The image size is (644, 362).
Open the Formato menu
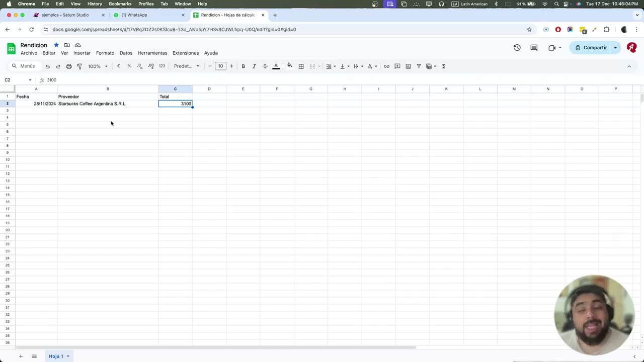105,53
